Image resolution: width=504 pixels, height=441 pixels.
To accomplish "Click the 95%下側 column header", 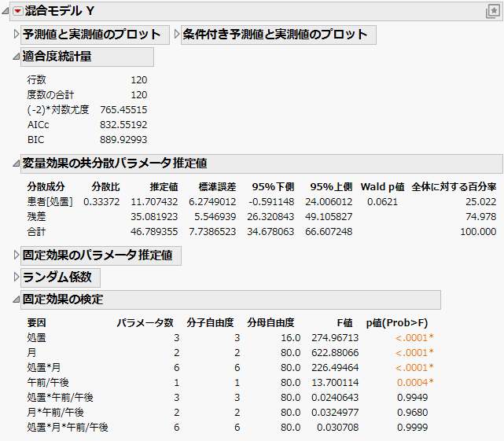I will pyautogui.click(x=273, y=187).
